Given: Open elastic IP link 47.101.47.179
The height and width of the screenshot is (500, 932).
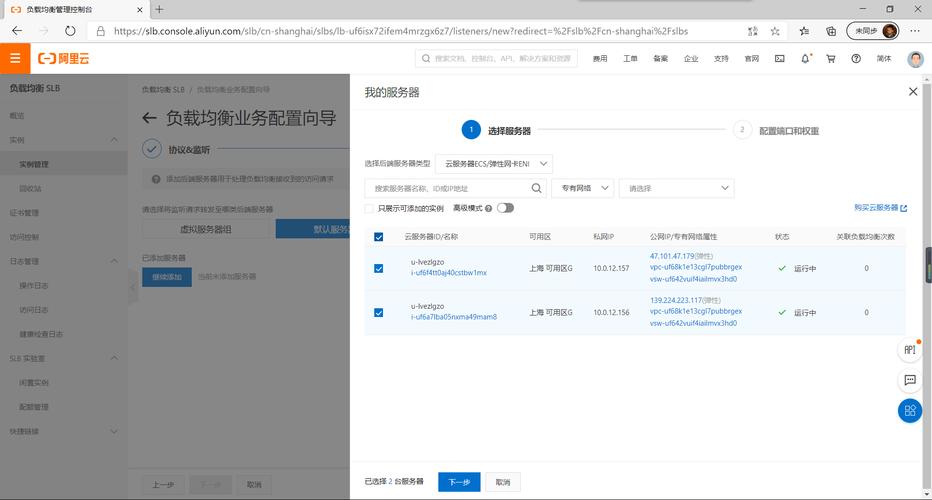Looking at the screenshot, I should tap(672, 256).
